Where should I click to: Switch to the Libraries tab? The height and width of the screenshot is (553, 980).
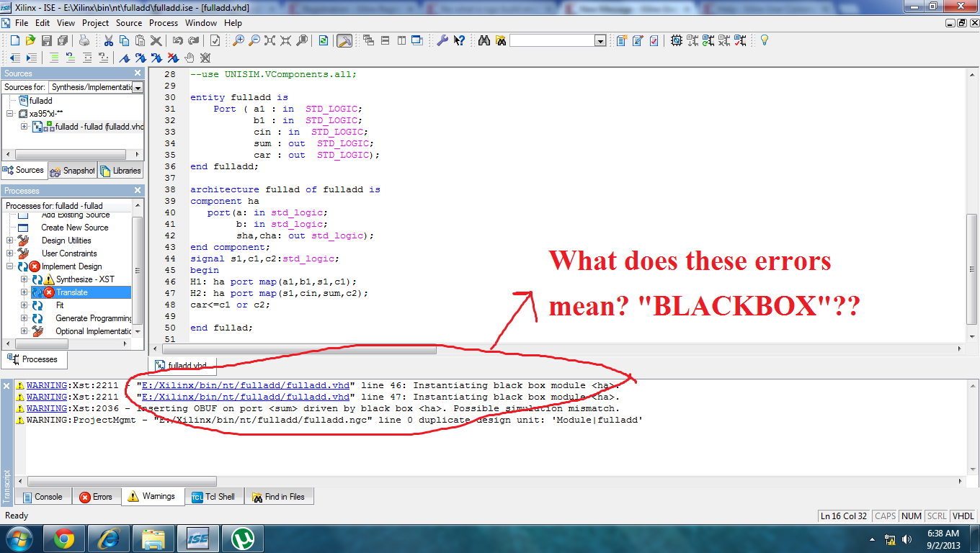coord(120,171)
